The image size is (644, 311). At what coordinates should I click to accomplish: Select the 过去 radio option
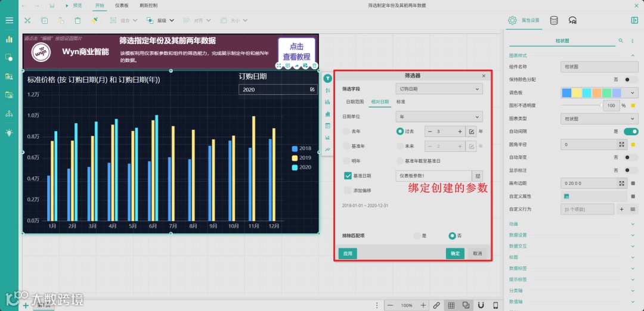400,131
